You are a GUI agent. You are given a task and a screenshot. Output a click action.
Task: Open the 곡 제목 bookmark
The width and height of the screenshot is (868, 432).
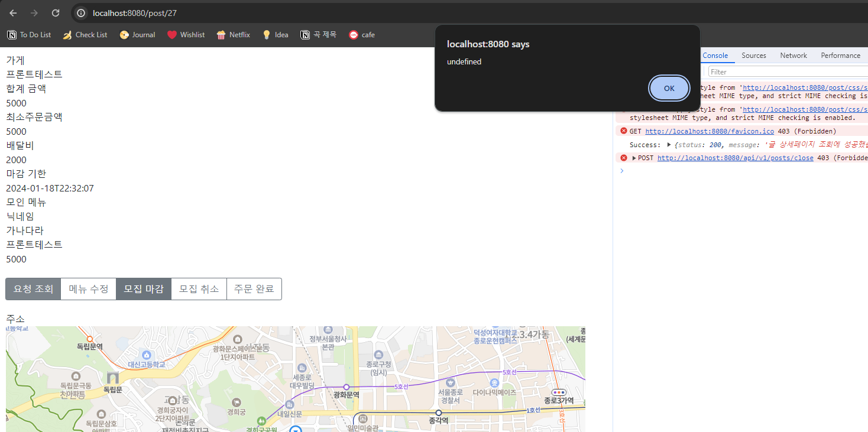318,35
